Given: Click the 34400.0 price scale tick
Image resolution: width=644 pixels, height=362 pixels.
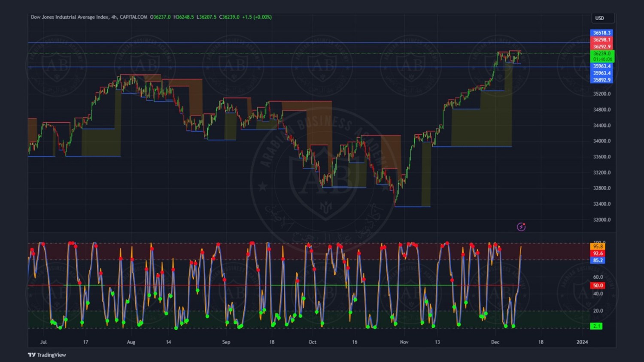Looking at the screenshot, I should pyautogui.click(x=602, y=125).
